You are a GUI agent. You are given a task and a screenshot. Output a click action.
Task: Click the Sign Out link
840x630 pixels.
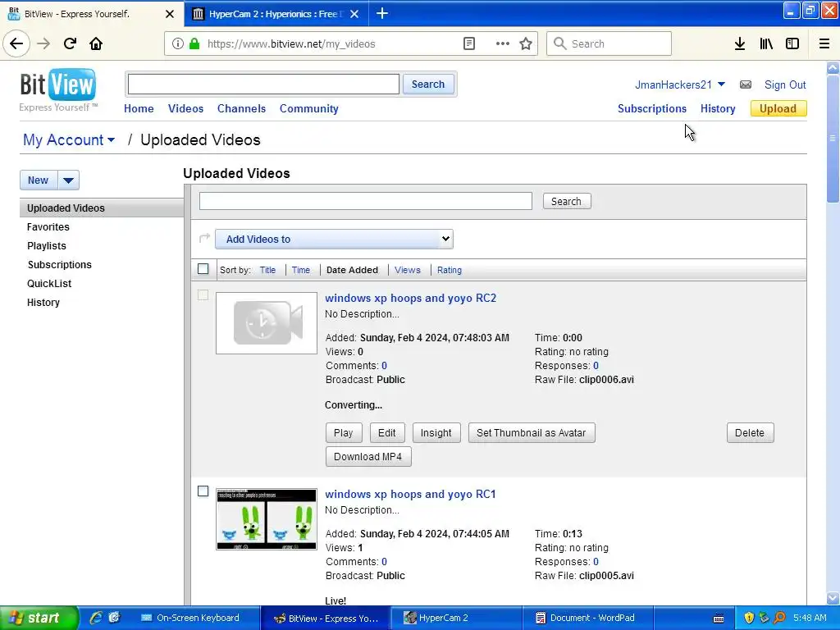785,84
